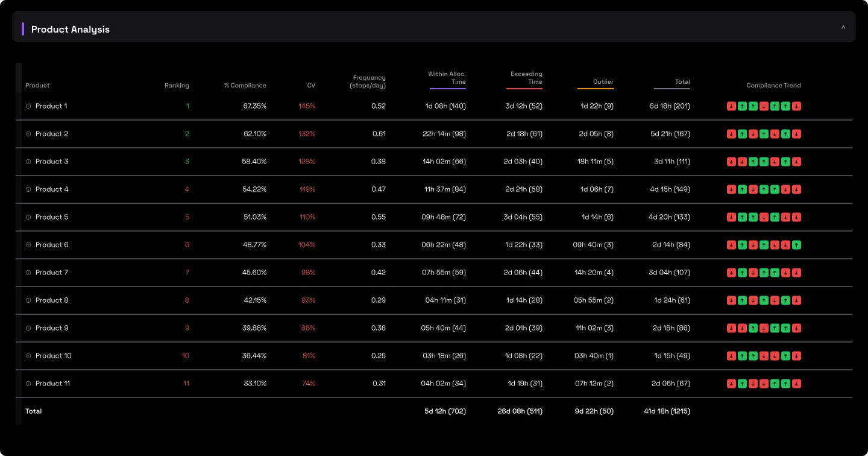Click the last green trend arrow for Product 6
Screen dimensions: 868x456
click(796, 245)
